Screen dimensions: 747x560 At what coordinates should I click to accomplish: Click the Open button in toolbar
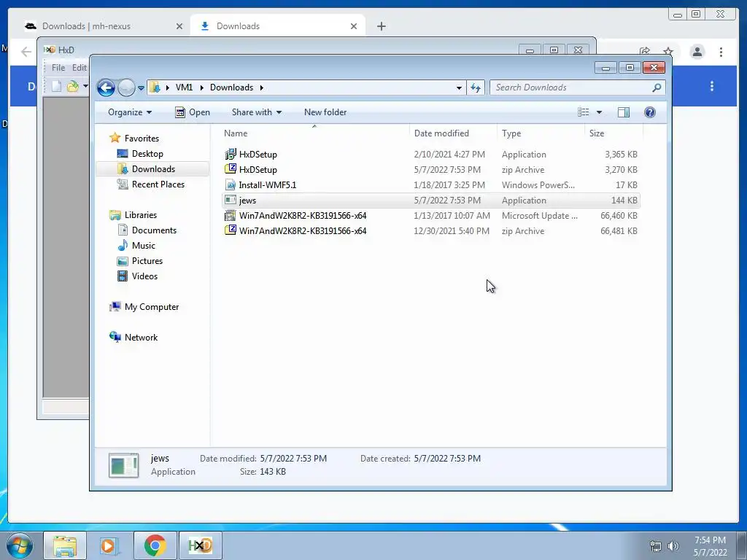(x=193, y=112)
